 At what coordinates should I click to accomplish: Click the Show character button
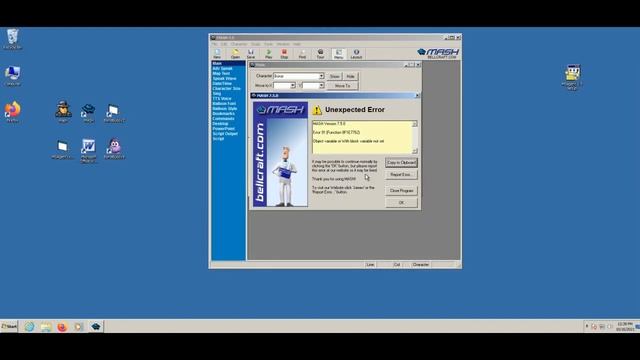coord(334,76)
